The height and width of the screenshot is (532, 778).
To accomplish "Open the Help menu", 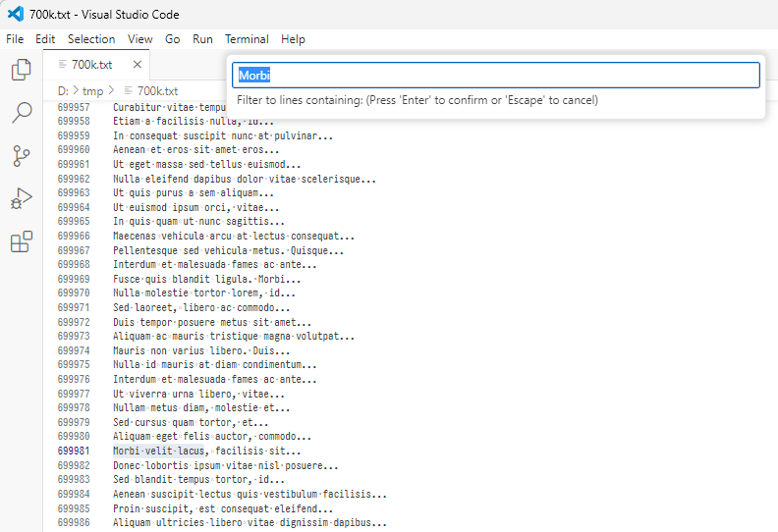I will coord(293,39).
